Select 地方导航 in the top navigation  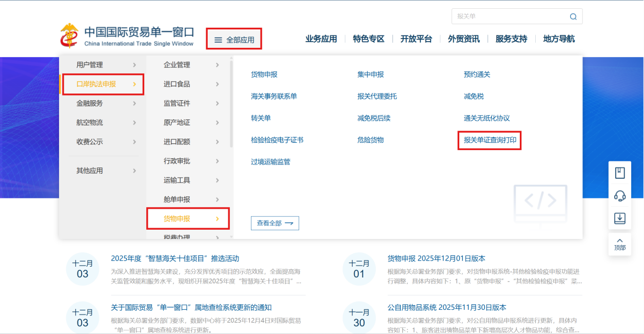(x=558, y=39)
